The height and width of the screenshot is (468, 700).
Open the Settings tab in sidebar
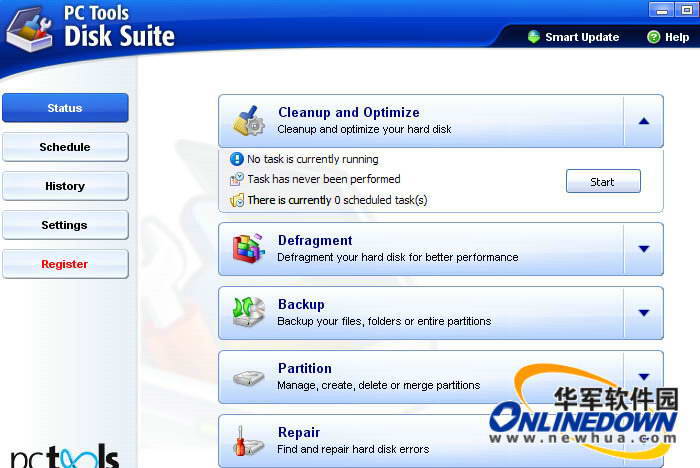pyautogui.click(x=65, y=225)
